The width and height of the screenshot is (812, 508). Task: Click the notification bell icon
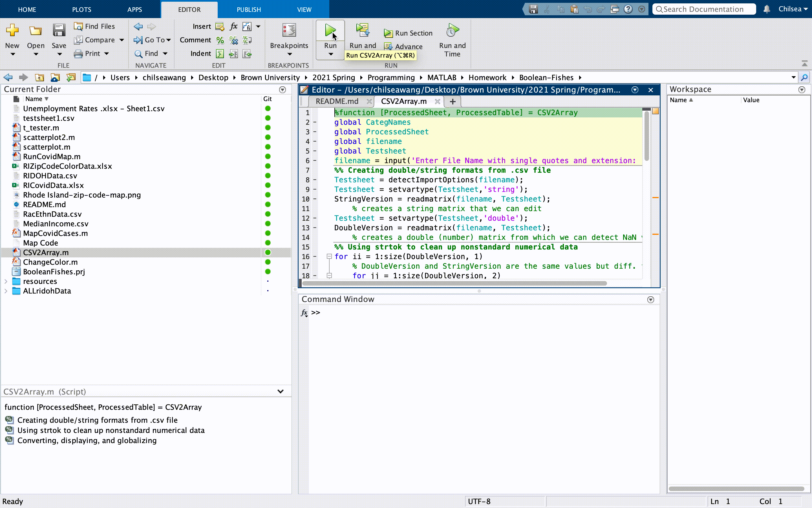click(x=767, y=9)
